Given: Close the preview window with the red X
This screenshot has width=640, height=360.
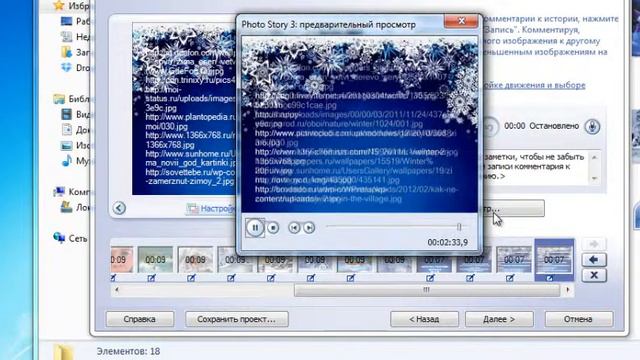Looking at the screenshot, I should (x=461, y=21).
